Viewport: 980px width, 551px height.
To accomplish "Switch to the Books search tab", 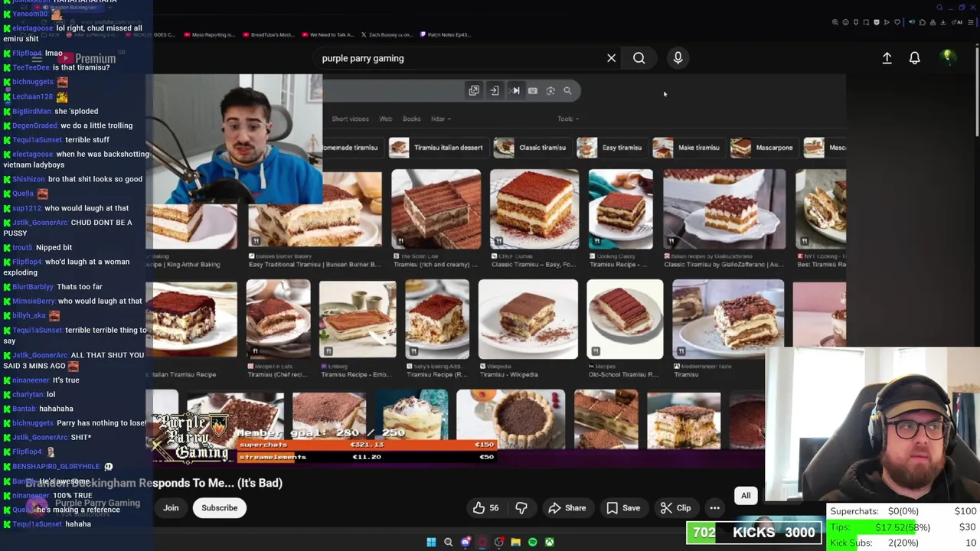I will [x=411, y=119].
